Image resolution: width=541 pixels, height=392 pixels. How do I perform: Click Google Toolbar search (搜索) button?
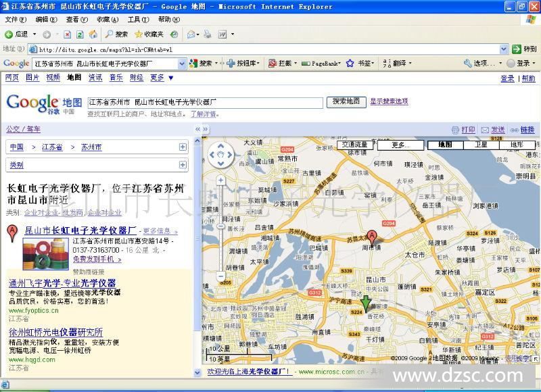click(201, 64)
